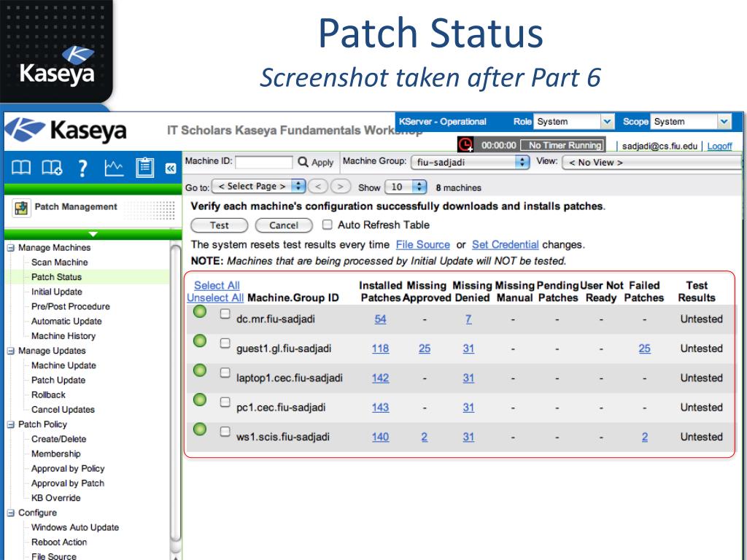
Task: Open the book help icon
Action: [21, 168]
